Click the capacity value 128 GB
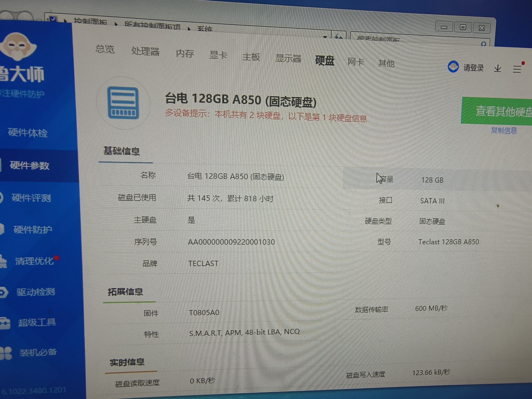This screenshot has height=399, width=532. pyautogui.click(x=432, y=180)
